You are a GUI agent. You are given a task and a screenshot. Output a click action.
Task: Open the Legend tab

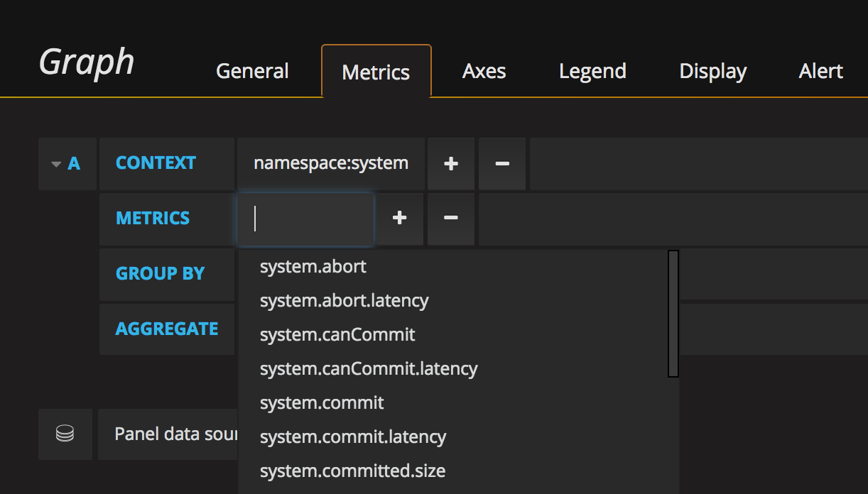[592, 71]
